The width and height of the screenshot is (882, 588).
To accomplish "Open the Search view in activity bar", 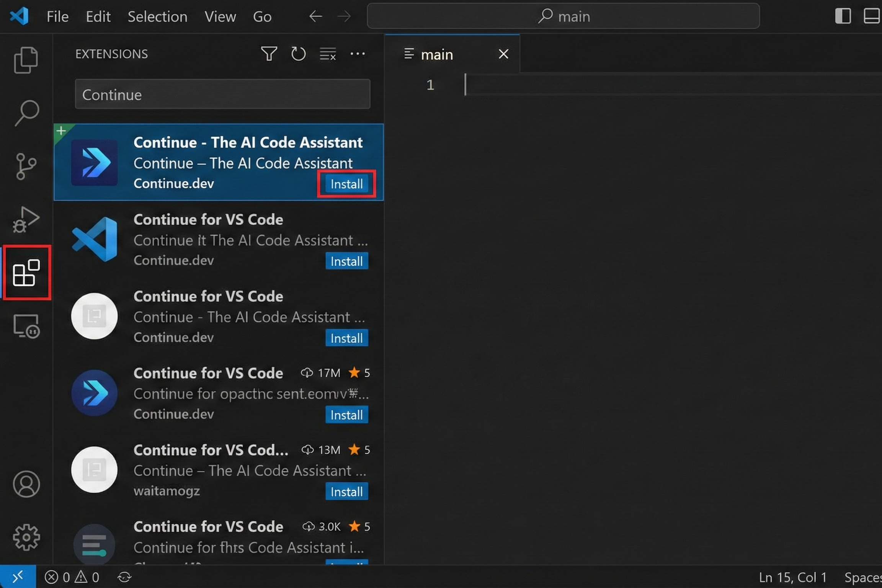I will [26, 113].
